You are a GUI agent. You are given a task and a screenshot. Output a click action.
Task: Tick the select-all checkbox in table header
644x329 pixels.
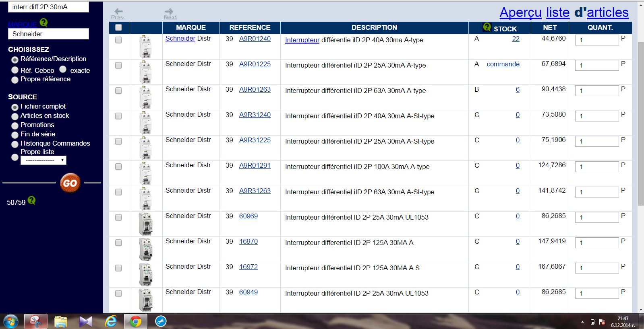pyautogui.click(x=118, y=28)
